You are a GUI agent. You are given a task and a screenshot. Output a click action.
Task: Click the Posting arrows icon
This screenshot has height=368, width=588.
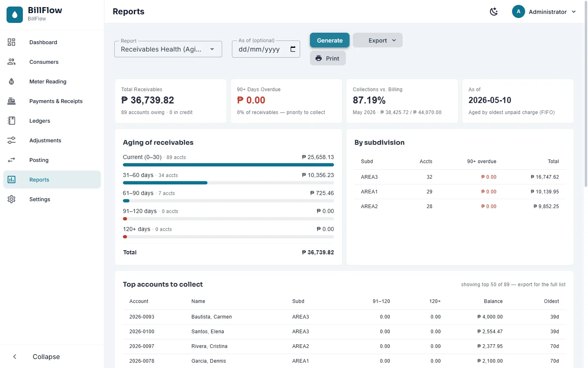tap(11, 160)
